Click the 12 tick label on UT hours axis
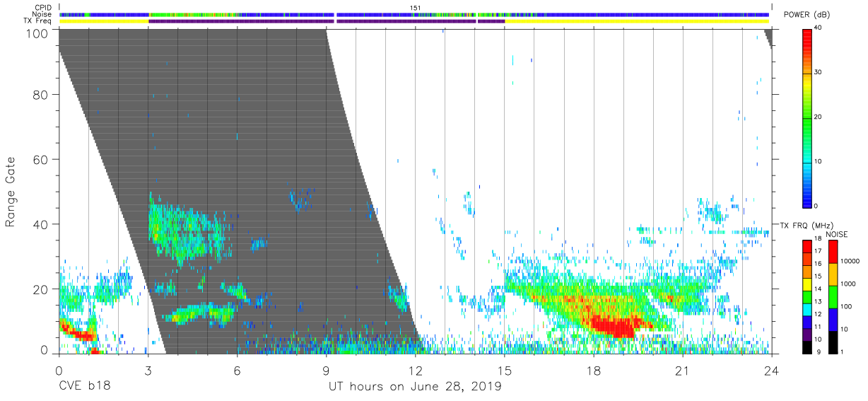Image resolution: width=868 pixels, height=401 pixels. click(416, 371)
